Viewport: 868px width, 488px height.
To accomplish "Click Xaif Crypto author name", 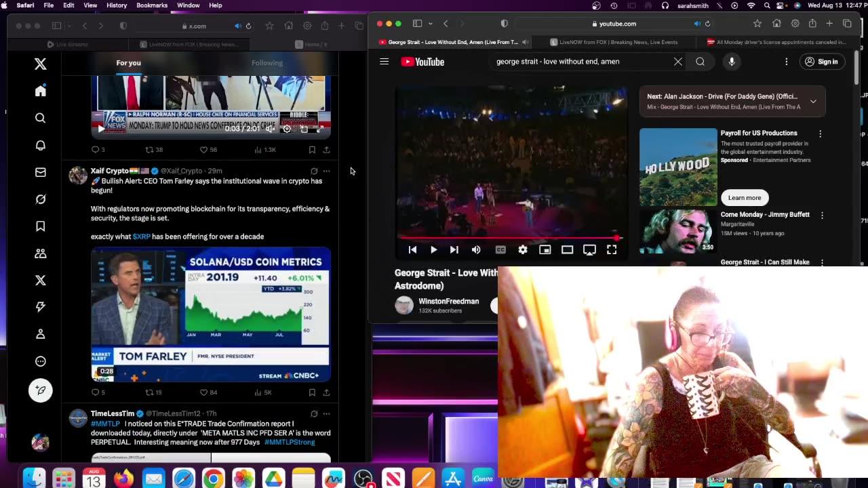I will 110,171.
